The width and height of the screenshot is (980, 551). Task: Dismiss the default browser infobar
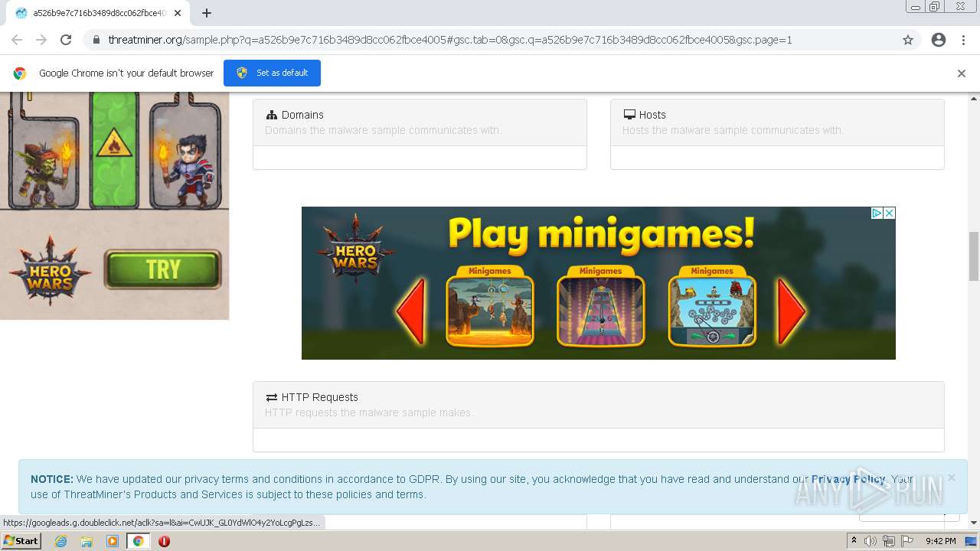[x=962, y=73]
